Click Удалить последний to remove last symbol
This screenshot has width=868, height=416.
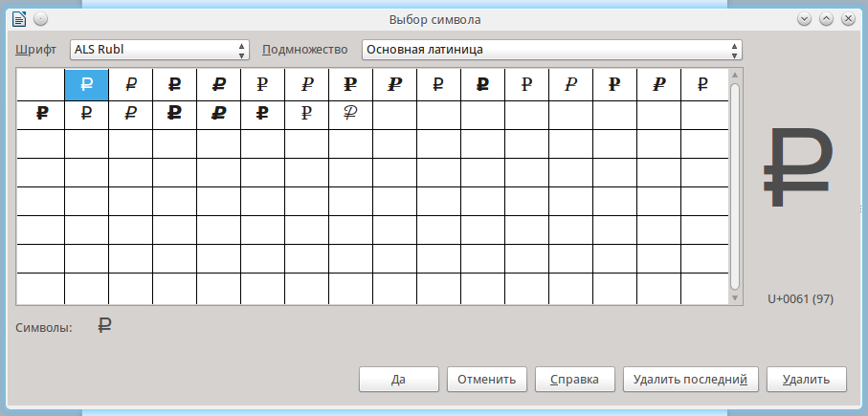click(x=691, y=380)
